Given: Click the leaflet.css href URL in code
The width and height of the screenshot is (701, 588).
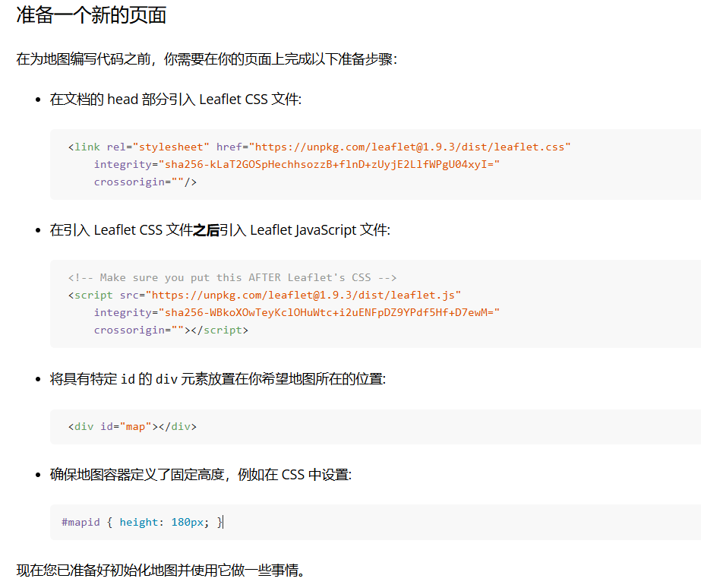Looking at the screenshot, I should [410, 147].
